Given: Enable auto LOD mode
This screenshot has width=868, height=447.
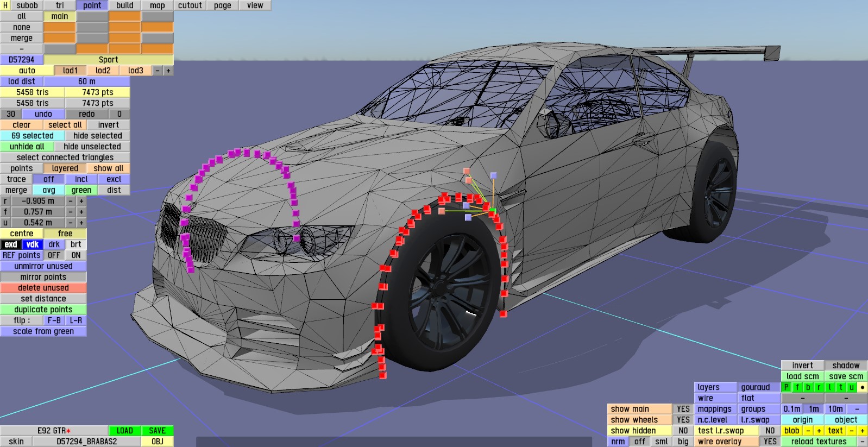Looking at the screenshot, I should click(x=27, y=71).
